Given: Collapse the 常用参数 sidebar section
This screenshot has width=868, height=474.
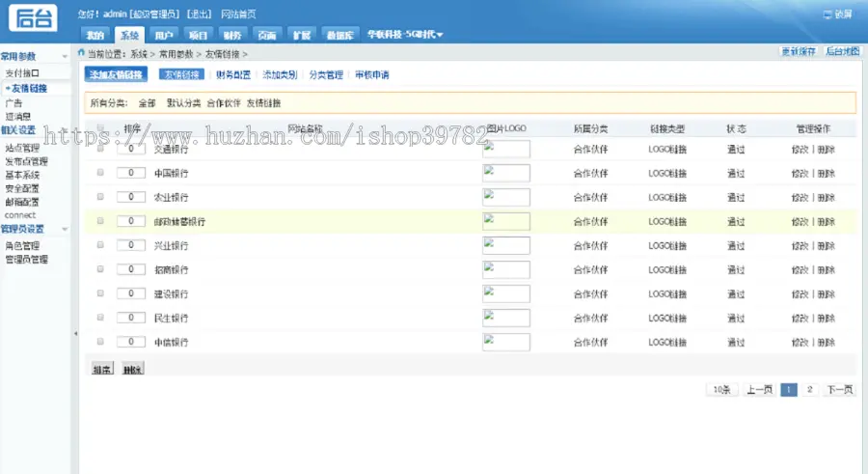Looking at the screenshot, I should click(65, 57).
